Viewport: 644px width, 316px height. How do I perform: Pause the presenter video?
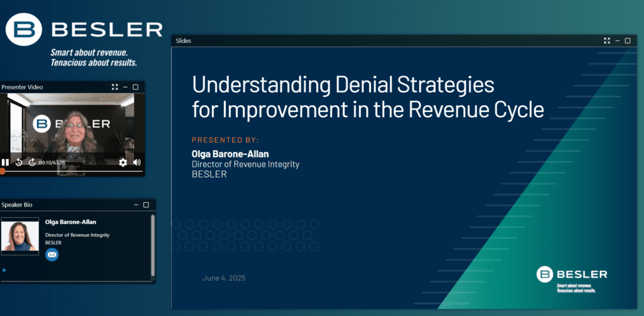5,162
